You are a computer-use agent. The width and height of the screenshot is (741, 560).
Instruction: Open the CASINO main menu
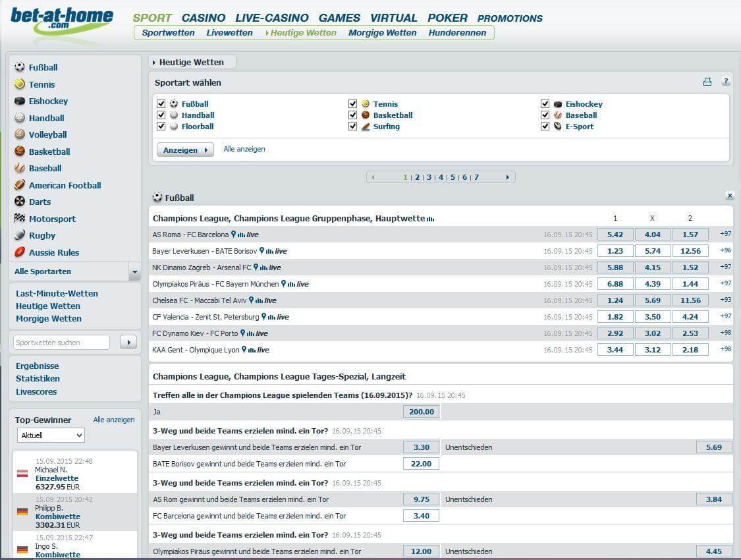pos(204,18)
